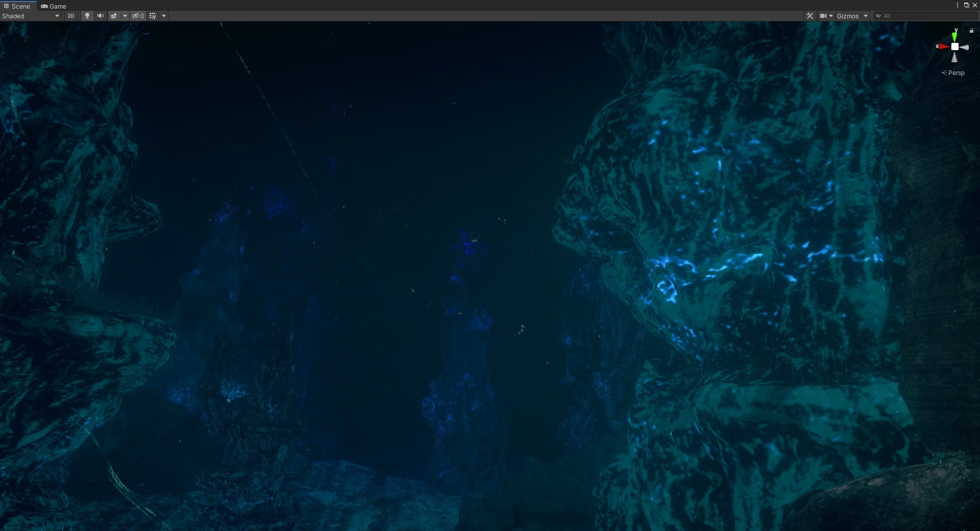Toggle the gizmo rotation lock icon

pyautogui.click(x=971, y=31)
